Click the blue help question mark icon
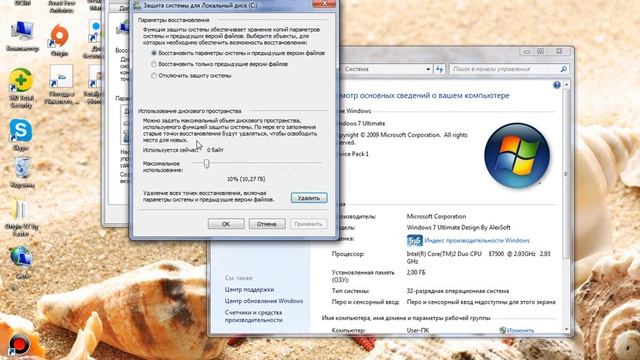 557,85
